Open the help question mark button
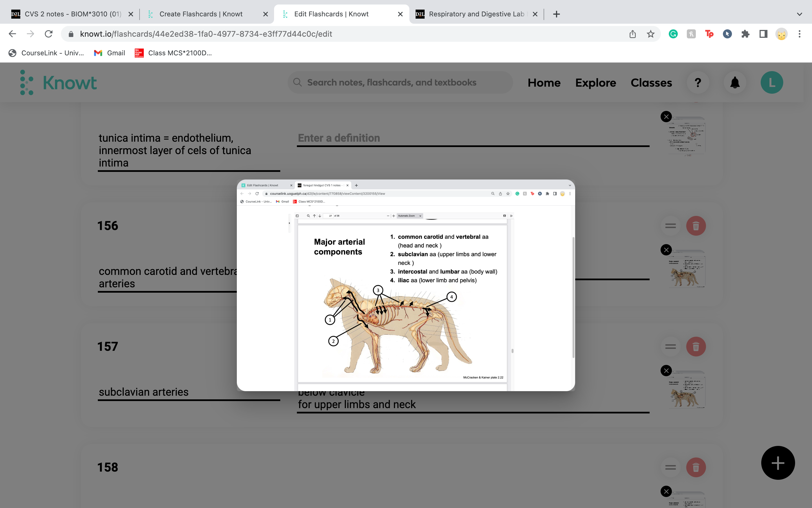 tap(698, 82)
